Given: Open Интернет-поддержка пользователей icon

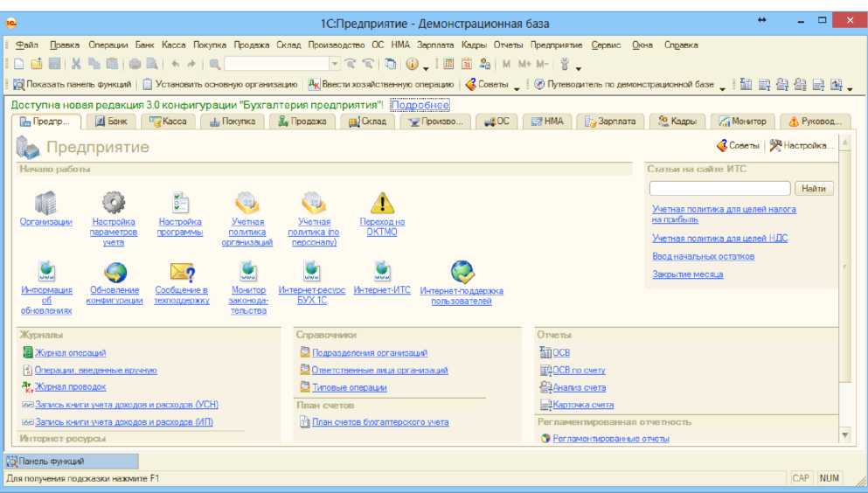Looking at the screenshot, I should [462, 272].
